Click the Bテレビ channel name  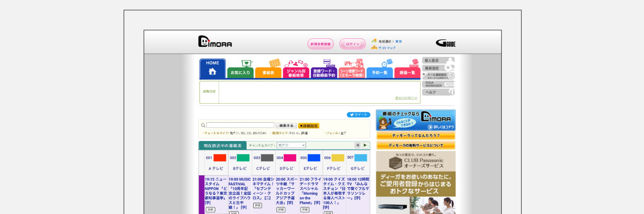pos(240,169)
